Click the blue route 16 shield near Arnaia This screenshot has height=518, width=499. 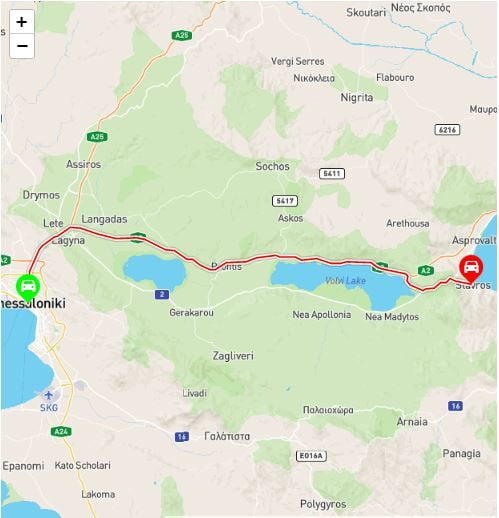tap(455, 406)
